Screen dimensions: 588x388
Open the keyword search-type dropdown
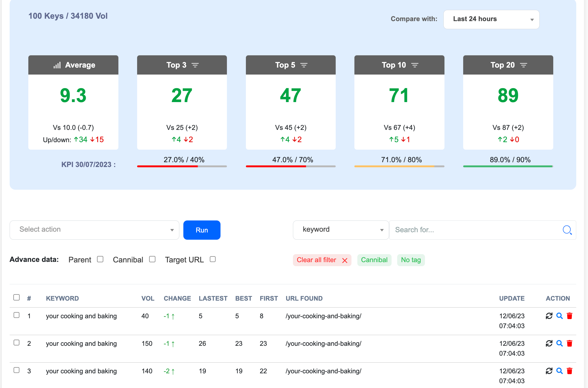[x=341, y=230]
